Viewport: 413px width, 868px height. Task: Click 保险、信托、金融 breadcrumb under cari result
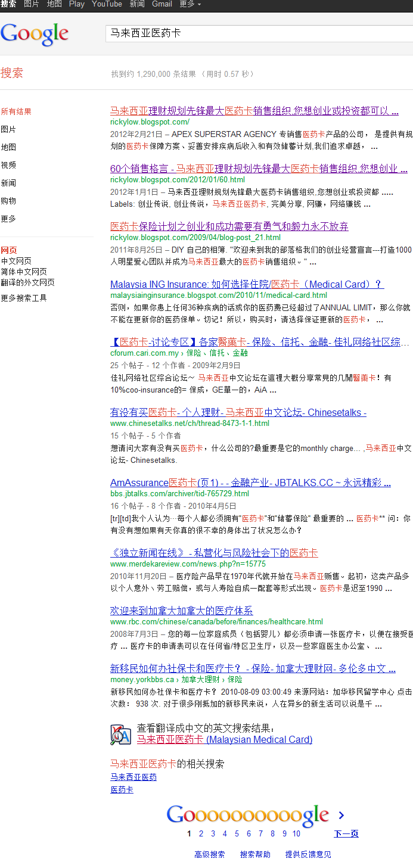point(217,353)
